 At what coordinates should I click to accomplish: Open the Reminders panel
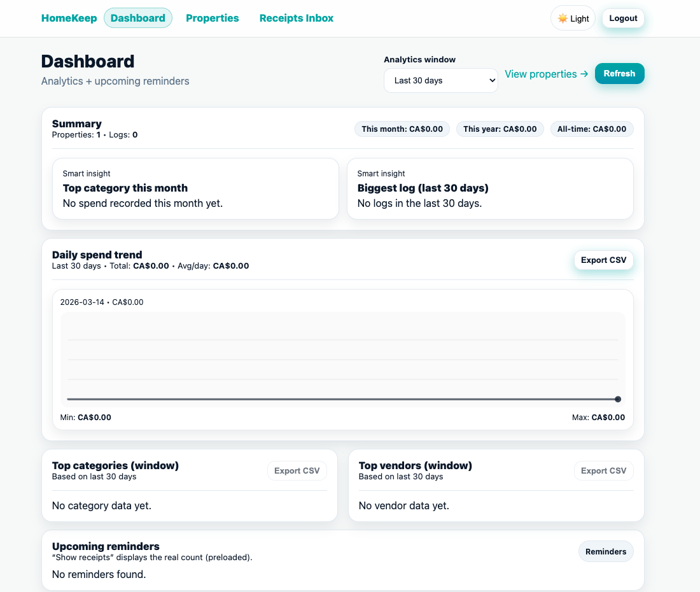605,551
